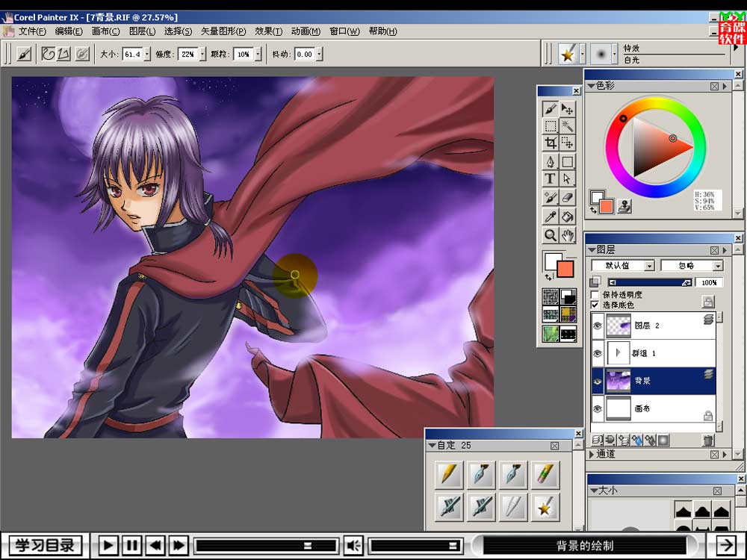Viewport: 747px width, 560px height.
Task: Toggle visibility of group 1
Action: (x=598, y=353)
